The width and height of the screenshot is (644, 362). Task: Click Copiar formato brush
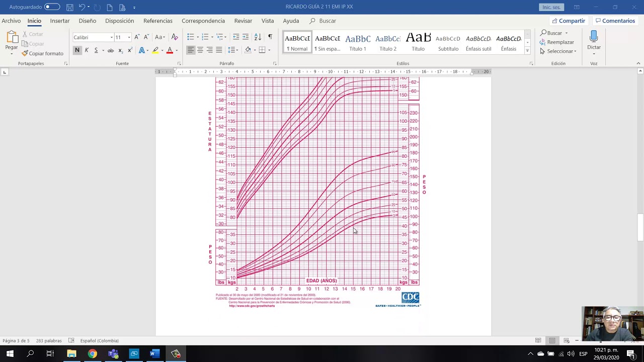43,53
